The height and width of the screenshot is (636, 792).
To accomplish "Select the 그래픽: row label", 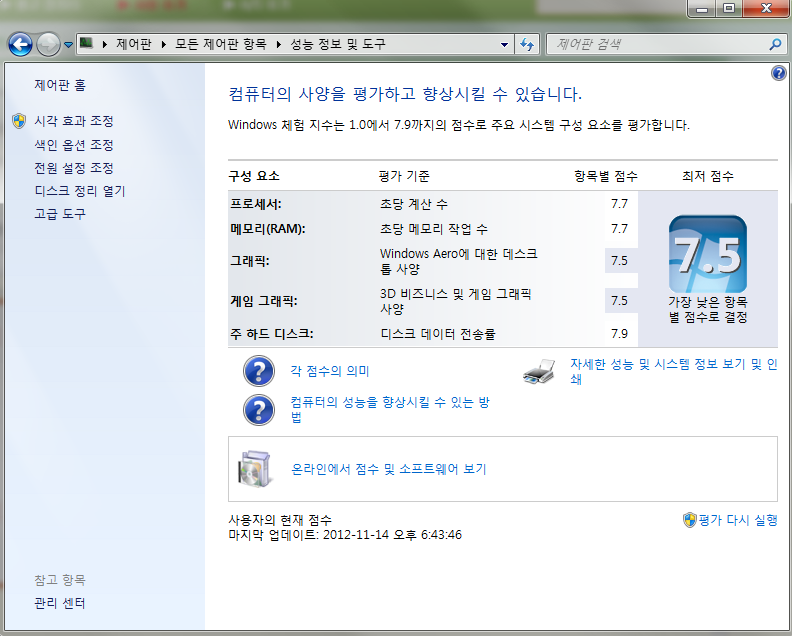I will [250, 261].
